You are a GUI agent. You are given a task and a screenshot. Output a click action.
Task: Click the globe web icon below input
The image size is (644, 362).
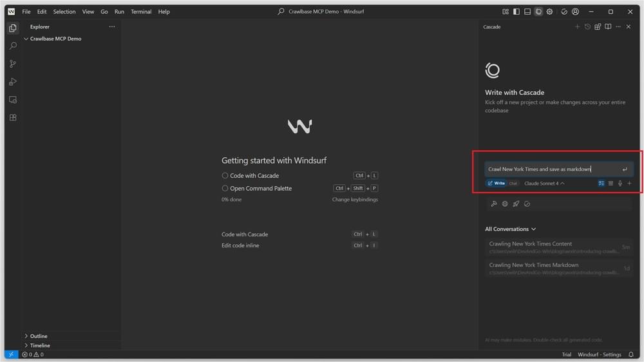[x=505, y=204]
